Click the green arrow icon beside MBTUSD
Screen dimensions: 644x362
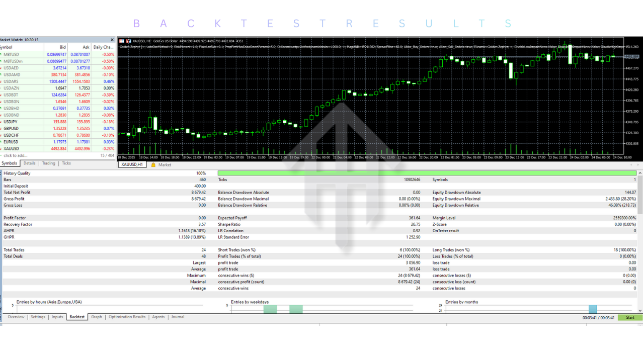tap(2, 54)
